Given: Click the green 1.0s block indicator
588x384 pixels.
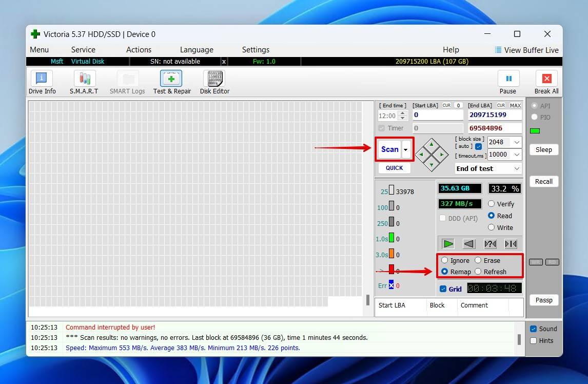Looking at the screenshot, I should coord(391,238).
